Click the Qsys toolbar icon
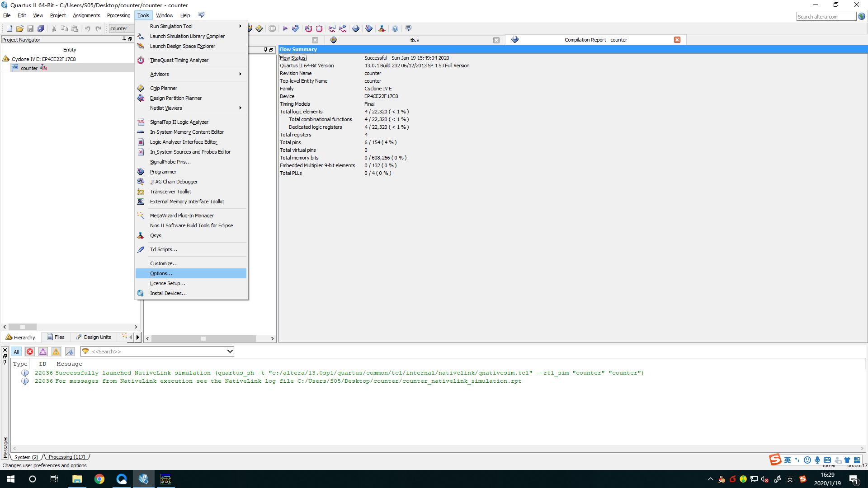868x488 pixels. click(x=382, y=28)
